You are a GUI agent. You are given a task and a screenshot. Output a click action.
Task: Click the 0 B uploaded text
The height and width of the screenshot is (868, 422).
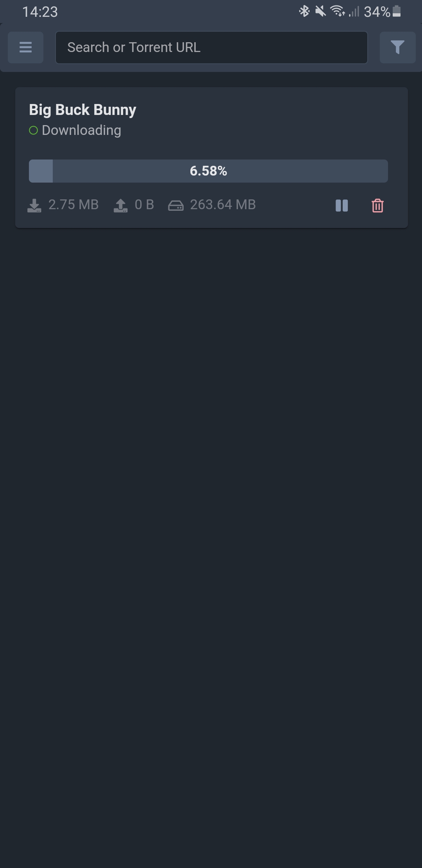[x=144, y=204]
